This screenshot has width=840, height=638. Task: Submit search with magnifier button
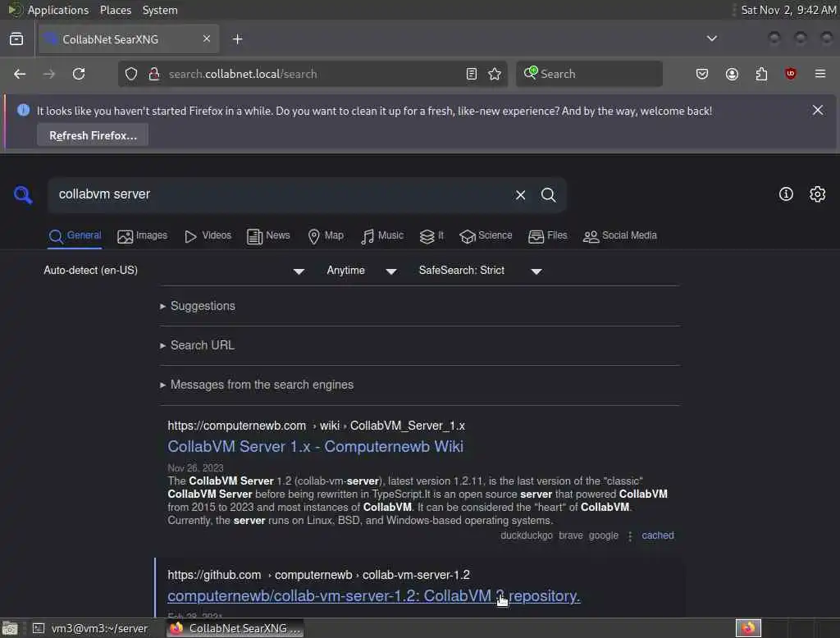[x=549, y=195]
